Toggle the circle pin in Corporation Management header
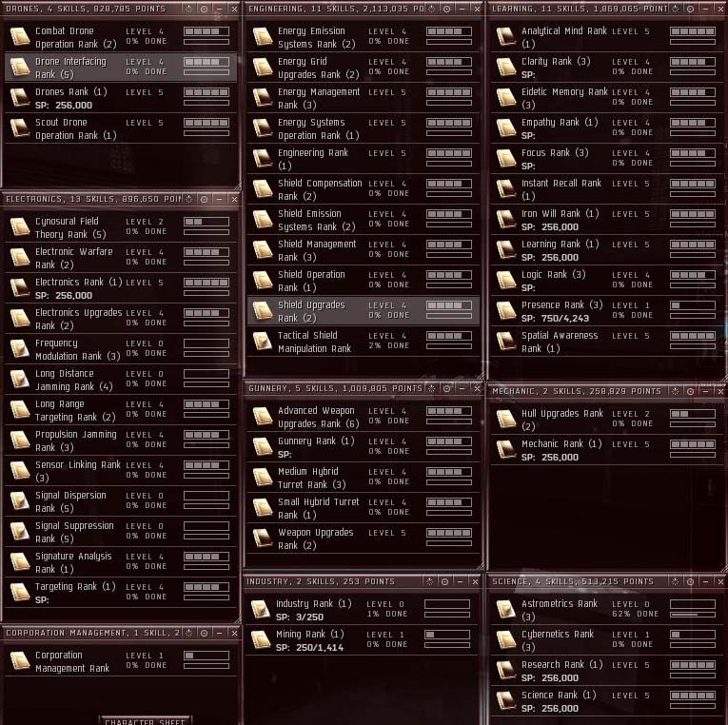728x725 pixels. point(204,633)
